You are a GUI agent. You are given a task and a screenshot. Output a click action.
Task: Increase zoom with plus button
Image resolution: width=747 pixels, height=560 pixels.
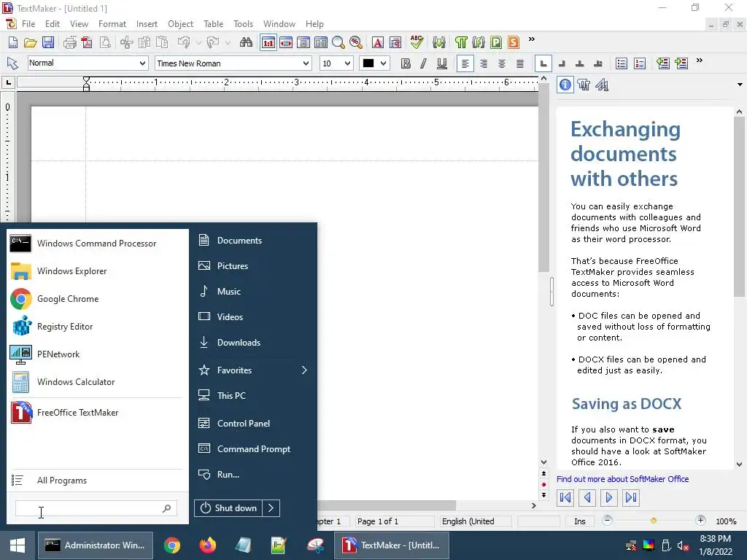tap(700, 521)
